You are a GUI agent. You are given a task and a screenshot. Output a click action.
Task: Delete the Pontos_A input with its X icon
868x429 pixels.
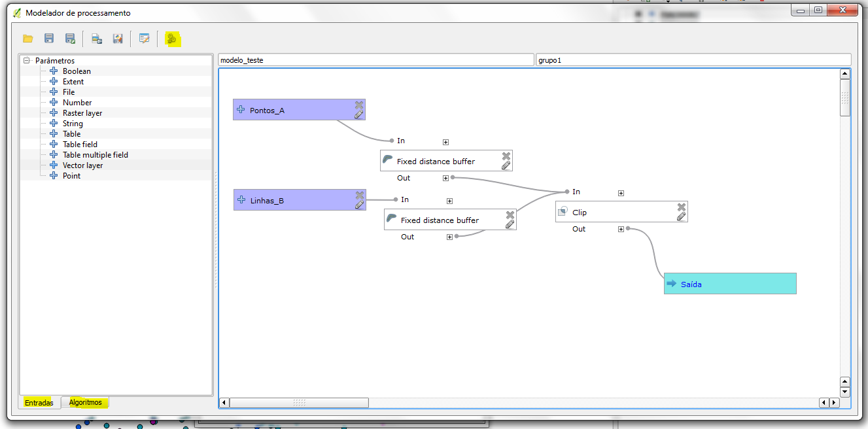click(x=359, y=105)
